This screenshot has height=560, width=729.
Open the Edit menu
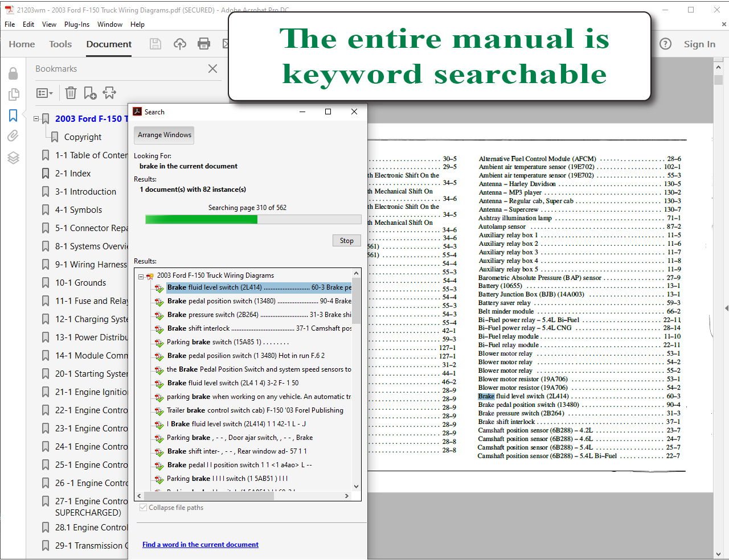[x=28, y=24]
